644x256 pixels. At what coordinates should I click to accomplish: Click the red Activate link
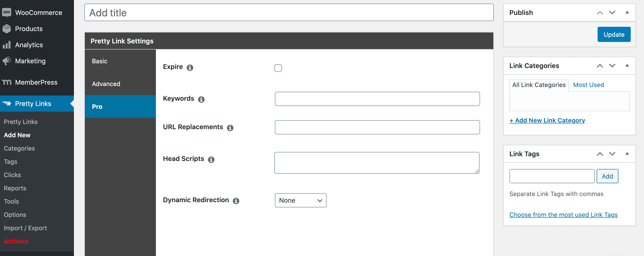tap(16, 241)
